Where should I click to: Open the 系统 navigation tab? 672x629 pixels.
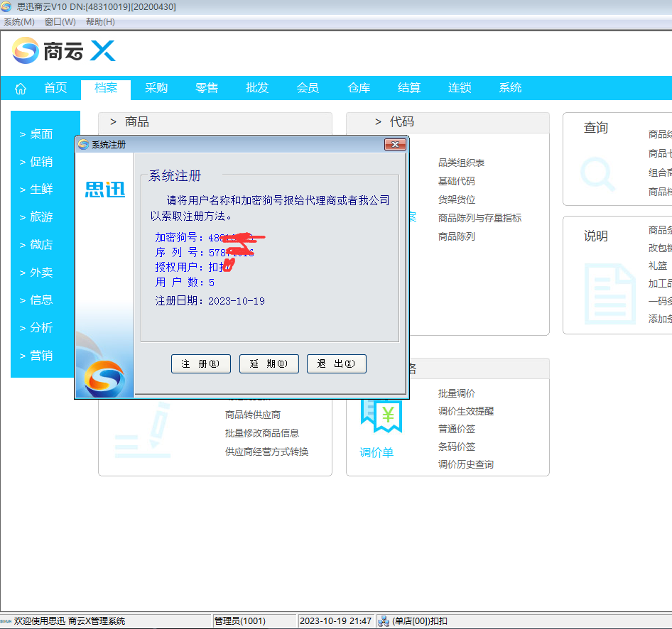coord(511,88)
